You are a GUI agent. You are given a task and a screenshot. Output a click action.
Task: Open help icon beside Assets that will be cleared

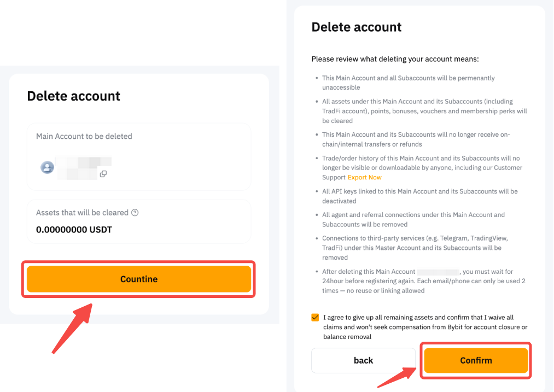click(135, 213)
